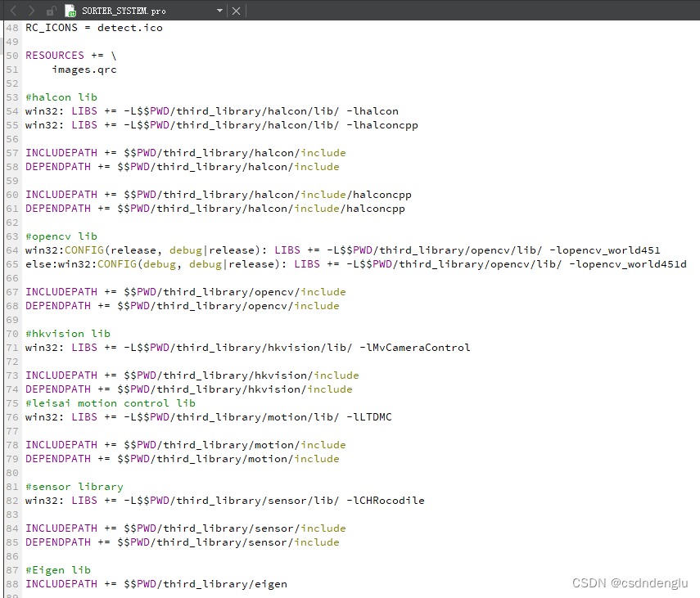Click INCLUDEPATH on hkvision line 73
This screenshot has width=700, height=598.
(x=61, y=375)
